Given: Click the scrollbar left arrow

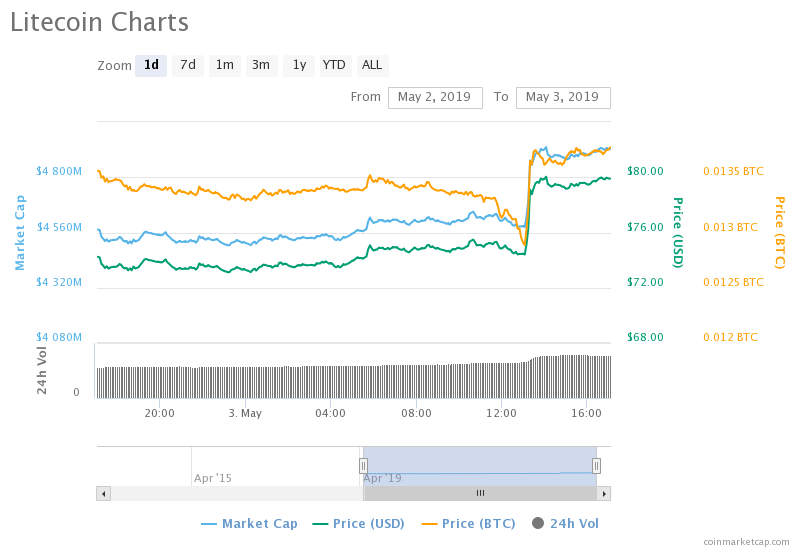Looking at the screenshot, I should coord(103,493).
